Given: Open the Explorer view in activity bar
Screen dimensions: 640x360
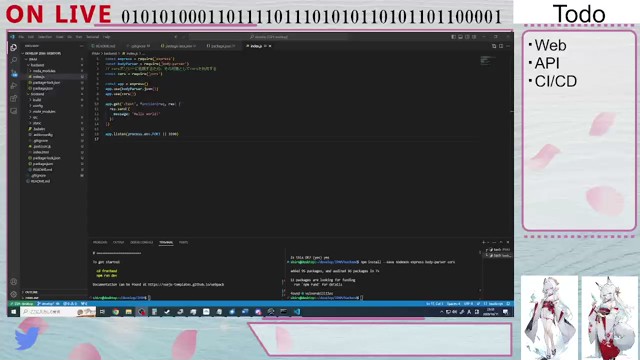Looking at the screenshot, I should tap(13, 48).
